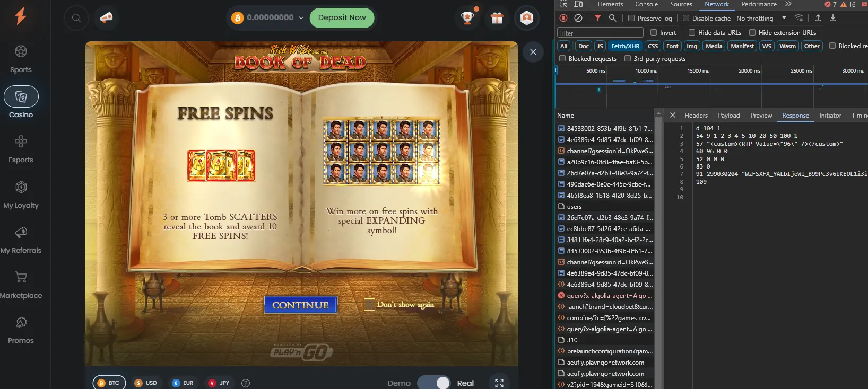
Task: Open Marketplace in the sidebar
Action: (21, 285)
